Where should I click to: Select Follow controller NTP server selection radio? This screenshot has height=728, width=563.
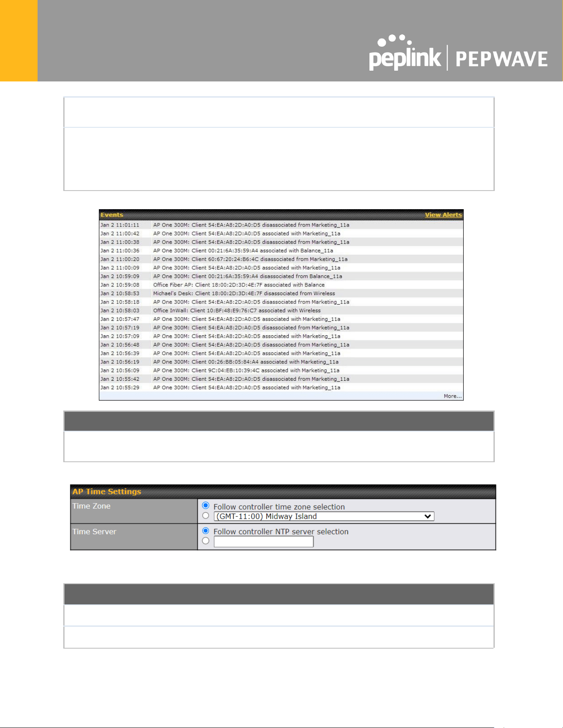click(x=206, y=531)
